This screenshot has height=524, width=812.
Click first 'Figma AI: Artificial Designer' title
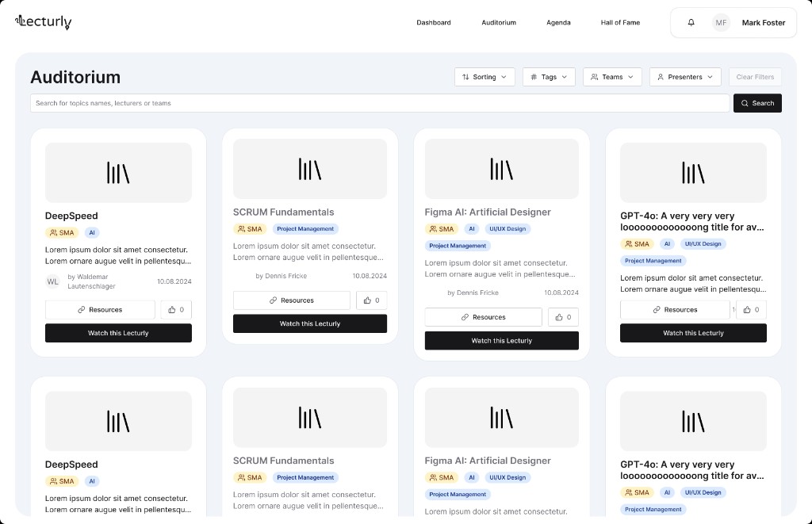tap(488, 212)
